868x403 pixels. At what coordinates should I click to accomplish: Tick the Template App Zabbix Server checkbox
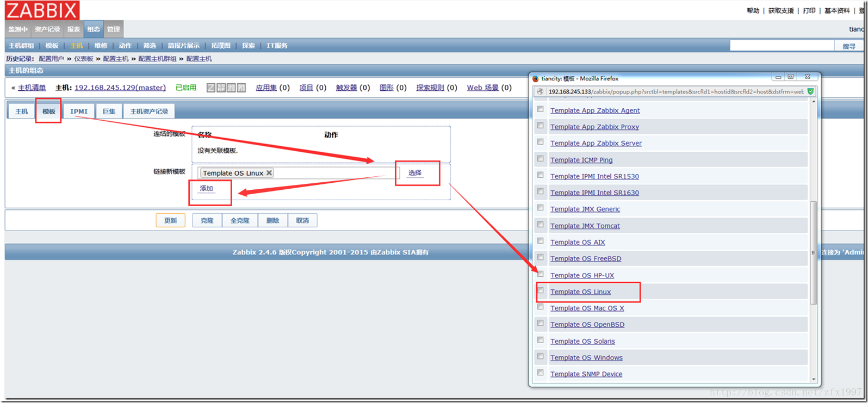[x=540, y=142]
